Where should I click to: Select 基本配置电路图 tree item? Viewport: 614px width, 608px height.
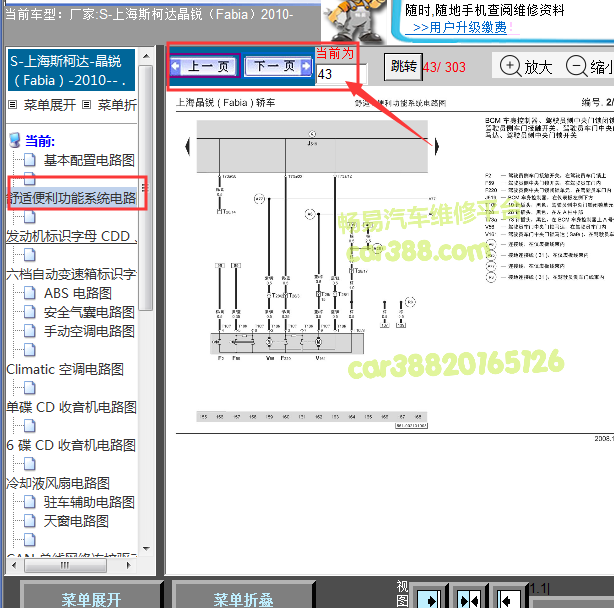(x=89, y=160)
